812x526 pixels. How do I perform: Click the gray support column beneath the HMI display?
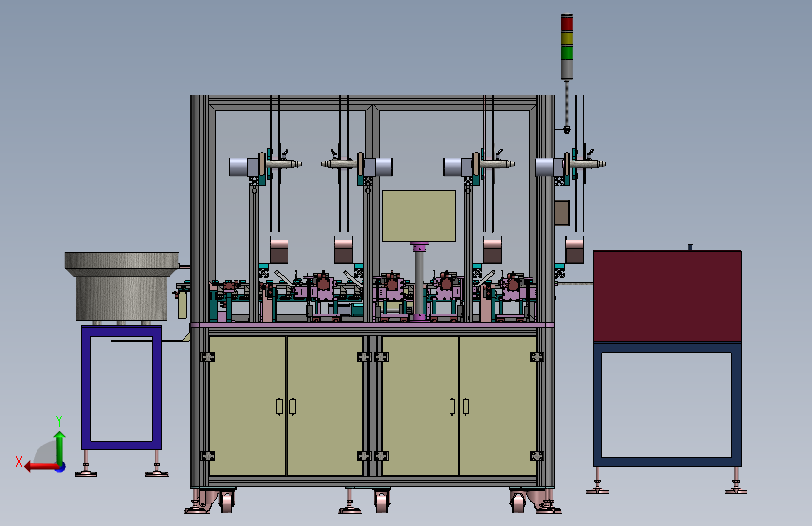[419, 282]
